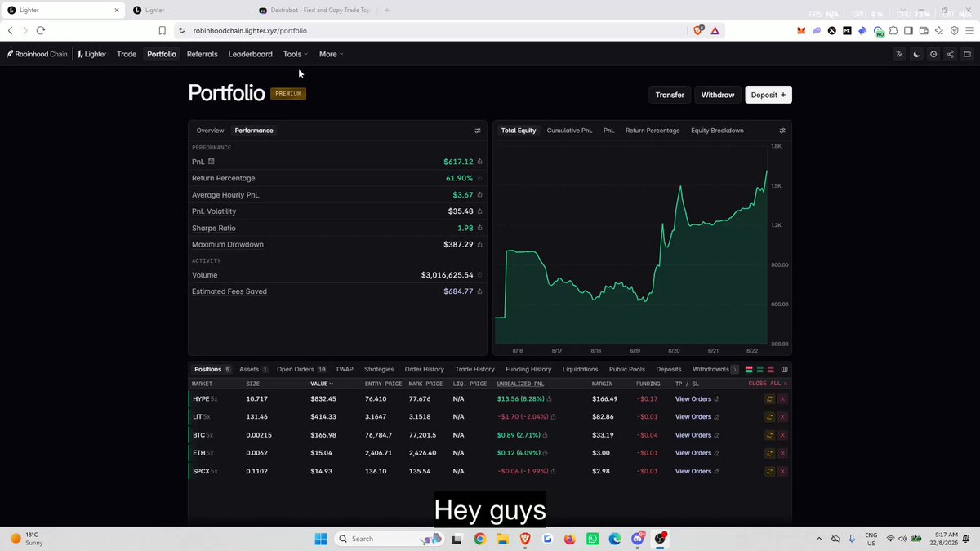980x551 pixels.
Task: Show more tabs with the right chevron
Action: (x=735, y=370)
